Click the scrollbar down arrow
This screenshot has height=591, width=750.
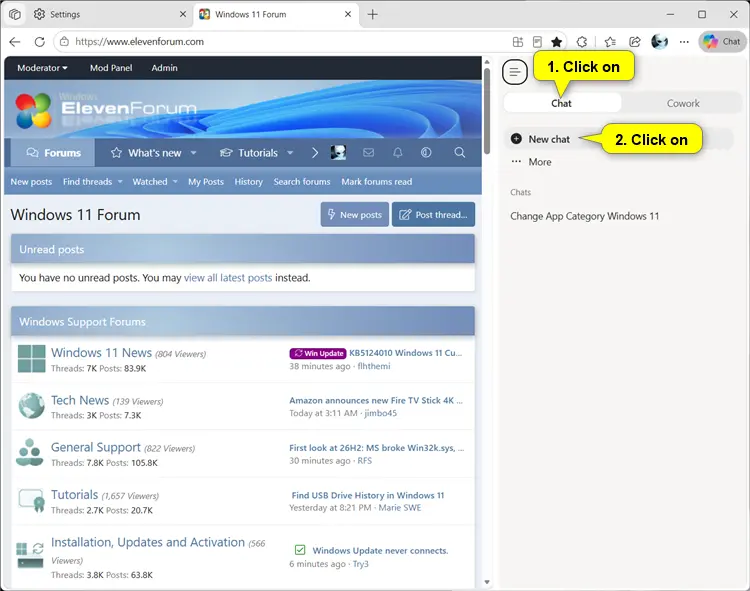coord(487,582)
